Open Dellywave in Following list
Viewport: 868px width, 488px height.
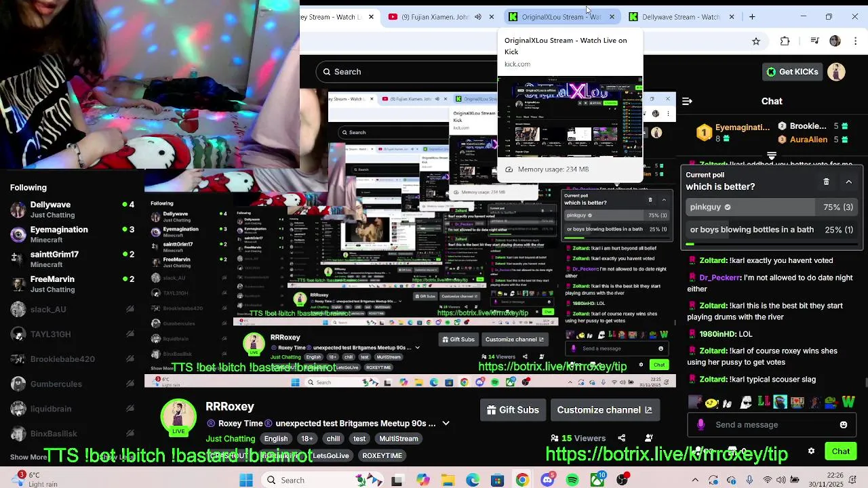click(72, 209)
